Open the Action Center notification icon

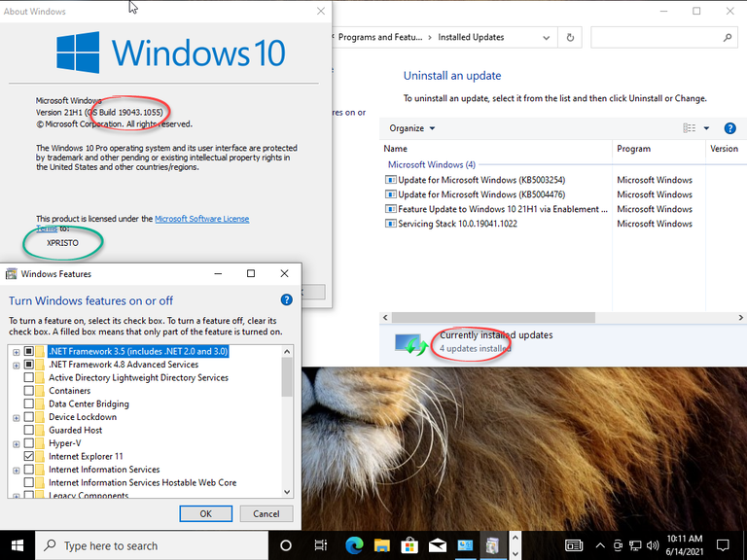(723, 545)
